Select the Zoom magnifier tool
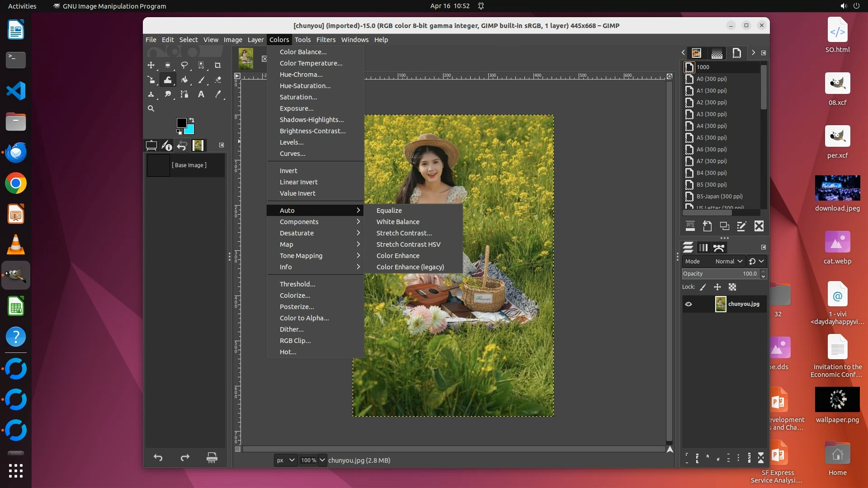This screenshot has height=488, width=868. (x=151, y=108)
